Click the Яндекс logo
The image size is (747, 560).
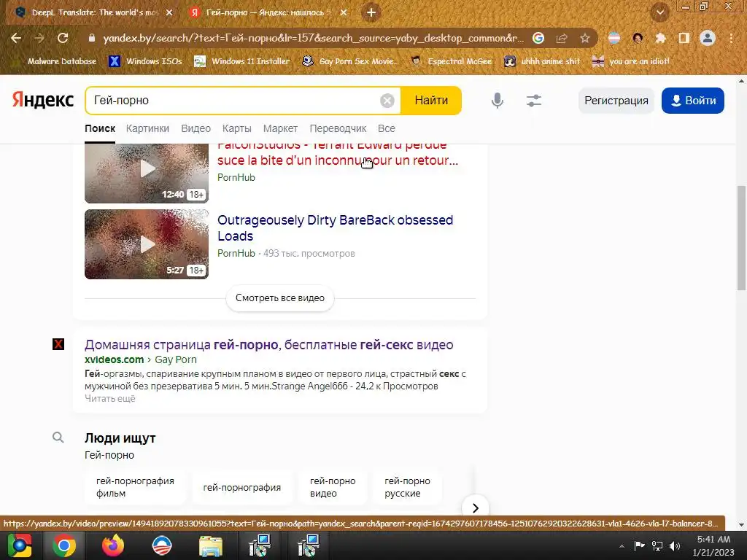(x=43, y=100)
